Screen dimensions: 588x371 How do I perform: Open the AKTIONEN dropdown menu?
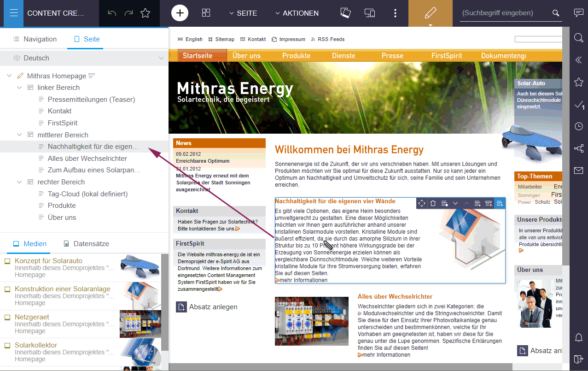297,13
